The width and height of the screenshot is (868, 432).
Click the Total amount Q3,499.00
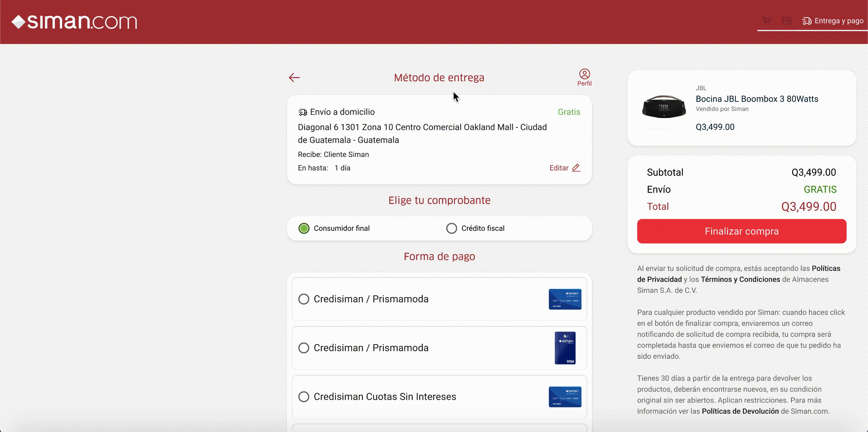click(809, 207)
